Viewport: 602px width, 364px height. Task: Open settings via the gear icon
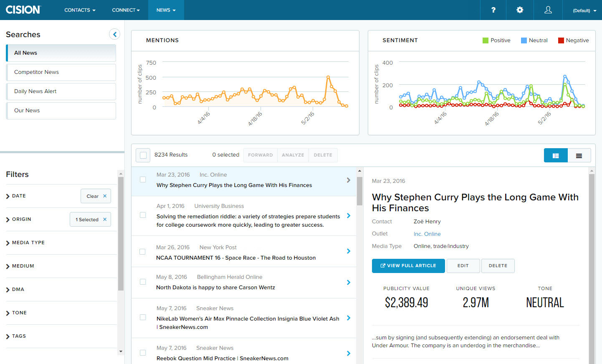(520, 10)
